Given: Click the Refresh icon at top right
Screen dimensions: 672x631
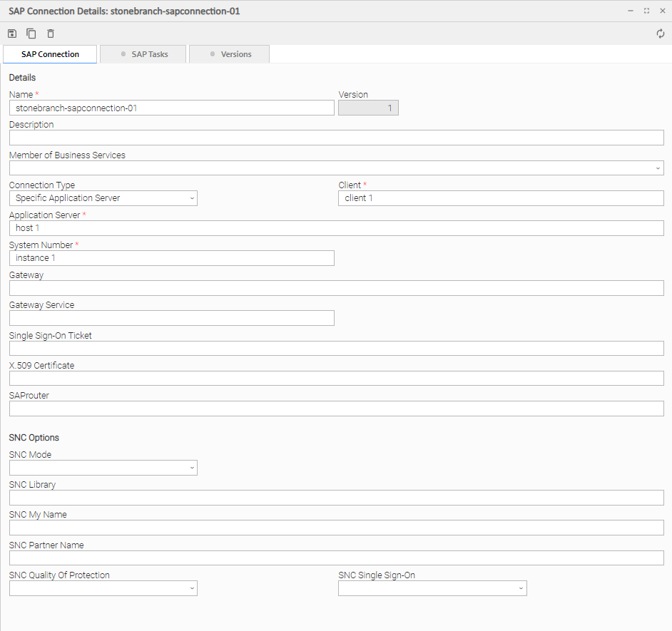Looking at the screenshot, I should coord(661,34).
